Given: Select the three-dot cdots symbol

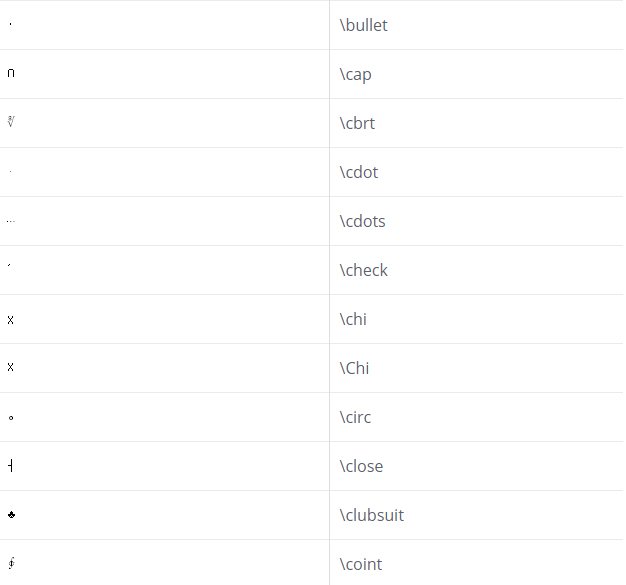Looking at the screenshot, I should click(11, 221).
